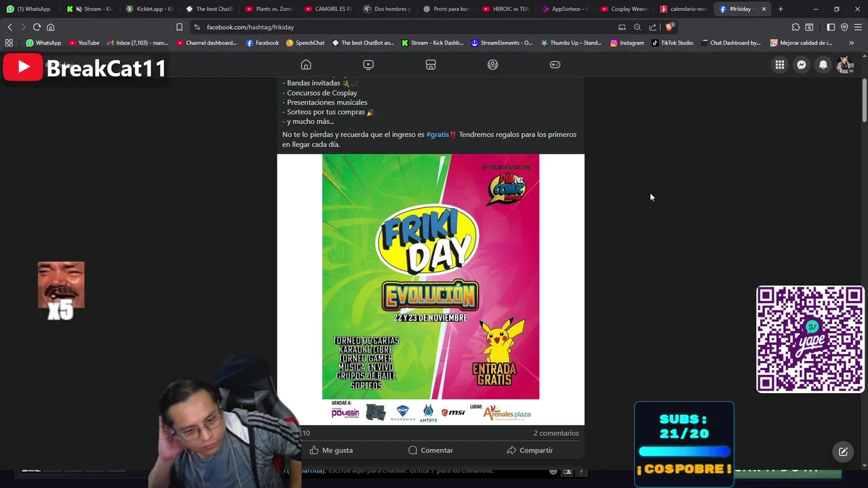Switch to AppSorteos tab
Viewport: 868px width, 488px height.
pos(565,9)
